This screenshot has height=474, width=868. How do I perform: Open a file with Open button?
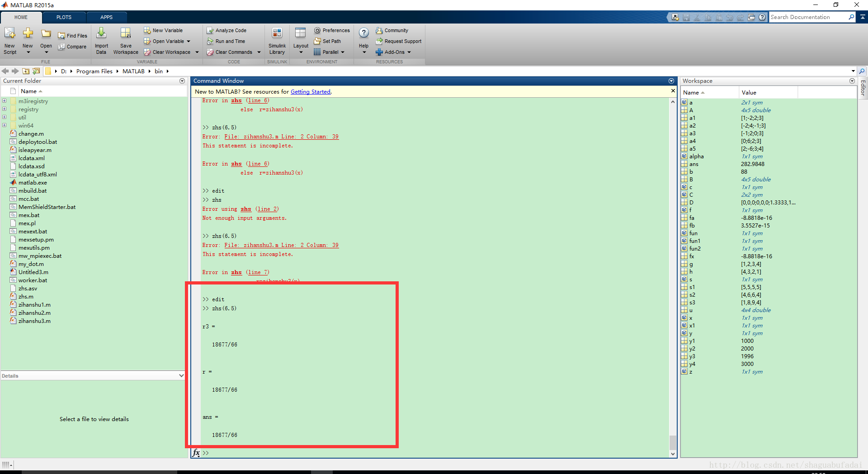46,41
